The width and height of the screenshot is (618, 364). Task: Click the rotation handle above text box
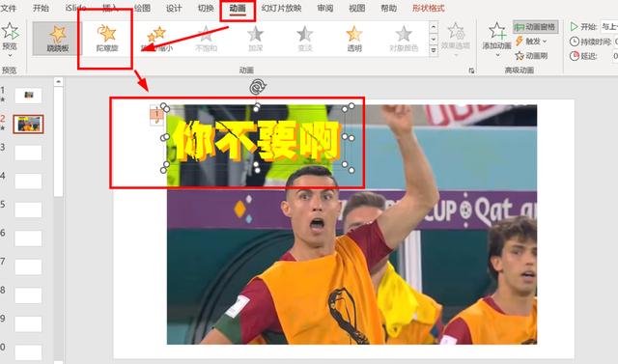click(x=258, y=87)
